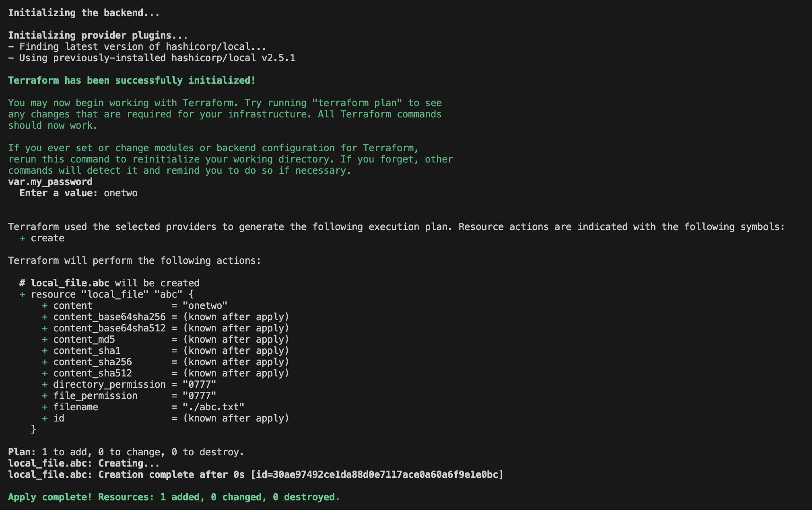This screenshot has width=812, height=510.
Task: Click the 'Plan:' summary label
Action: coord(22,452)
